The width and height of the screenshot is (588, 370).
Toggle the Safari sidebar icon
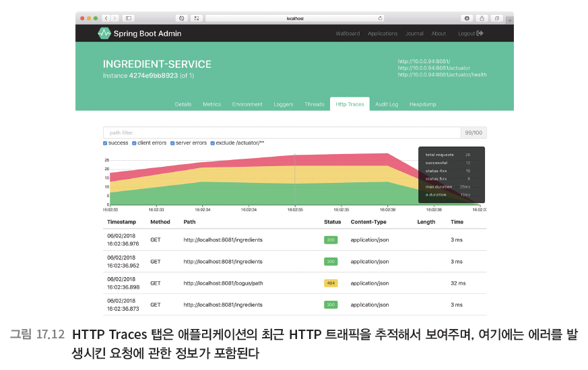[129, 18]
